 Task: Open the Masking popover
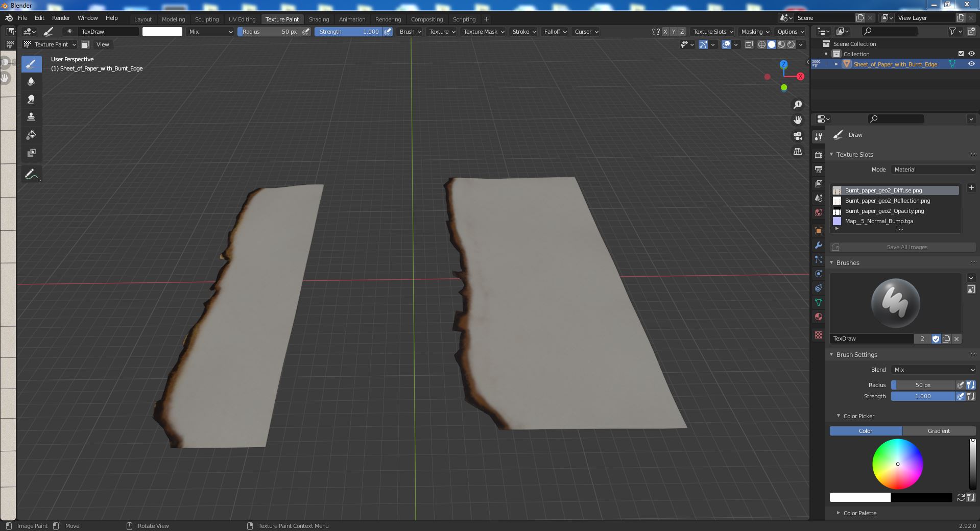coord(755,32)
